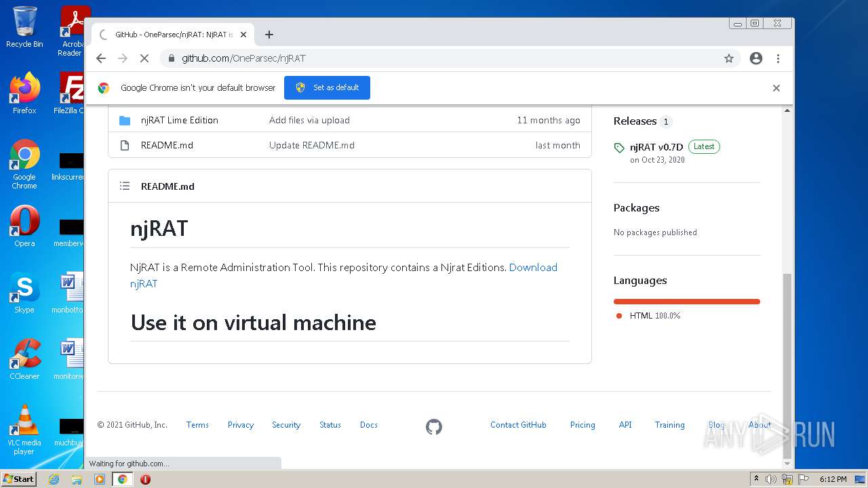Screen dimensions: 868x488
Task: Bookmark this page with the star icon
Action: tap(729, 58)
